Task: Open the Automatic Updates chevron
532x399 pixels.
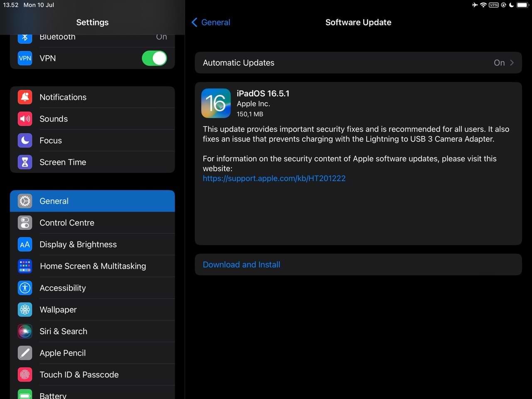Action: [512, 63]
